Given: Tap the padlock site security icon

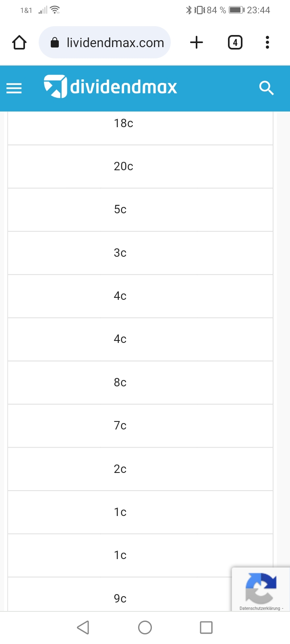Looking at the screenshot, I should (x=55, y=43).
